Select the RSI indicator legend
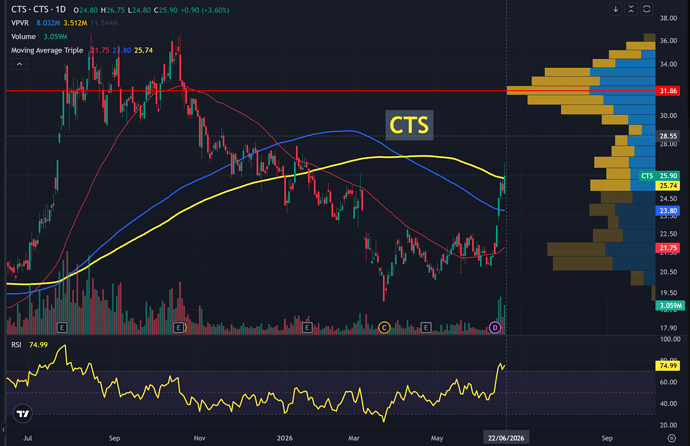 click(16, 345)
